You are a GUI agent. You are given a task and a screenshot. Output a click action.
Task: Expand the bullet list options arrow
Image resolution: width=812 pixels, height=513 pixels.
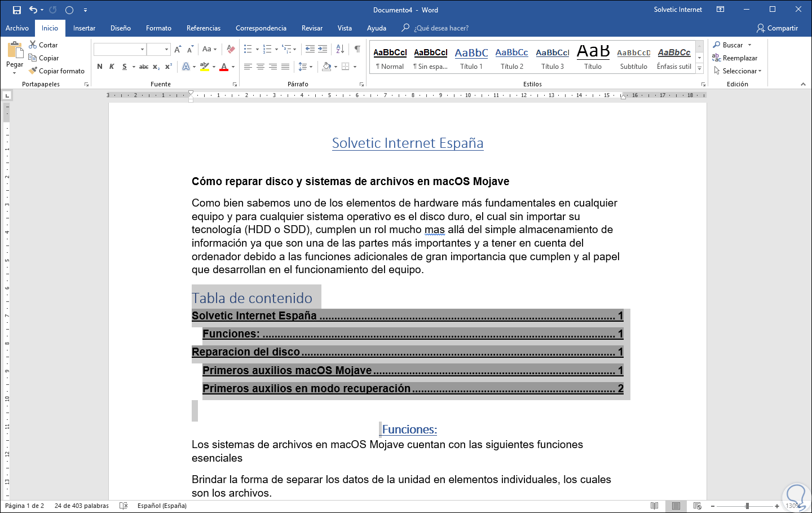click(x=257, y=49)
